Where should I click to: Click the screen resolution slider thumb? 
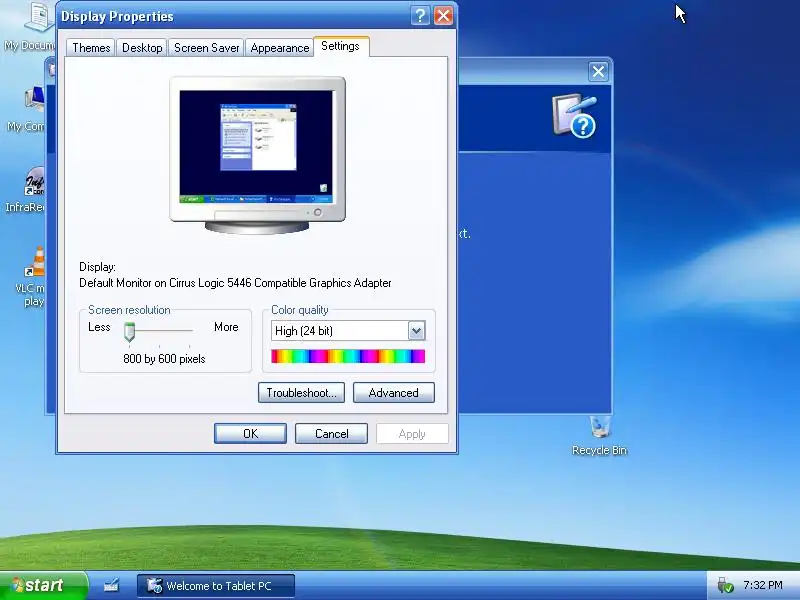pos(130,332)
